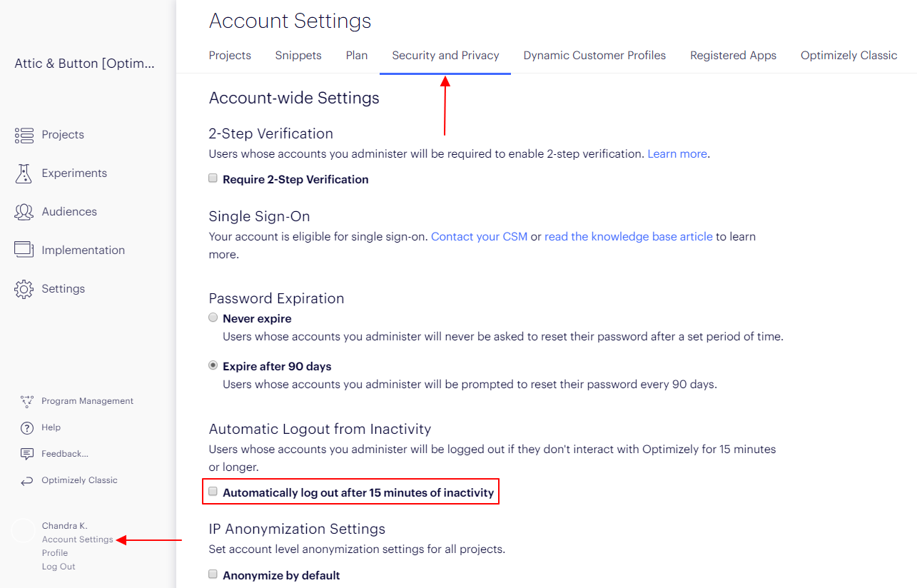Go to the Registered Apps tab
Screen dimensions: 917x588
(733, 56)
